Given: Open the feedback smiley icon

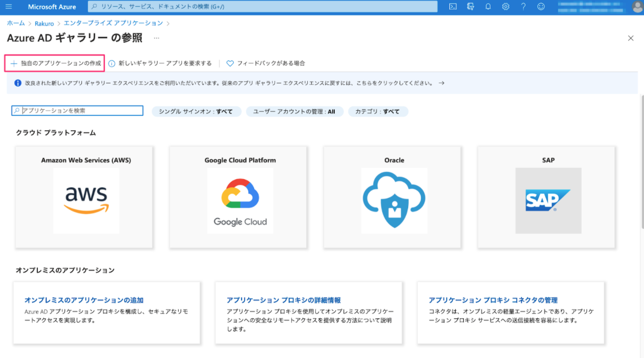Looking at the screenshot, I should [x=541, y=7].
